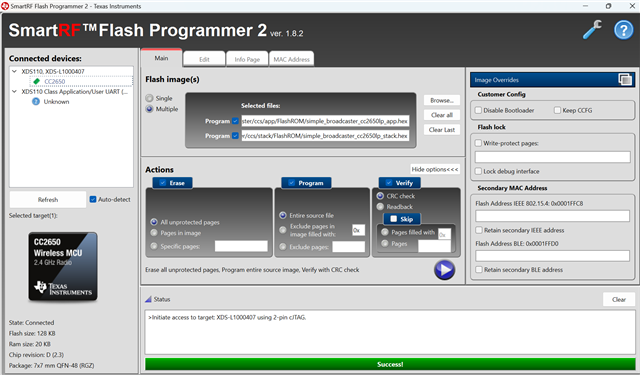The width and height of the screenshot is (640, 375).
Task: Toggle the Auto-detect checkbox
Action: tap(93, 200)
